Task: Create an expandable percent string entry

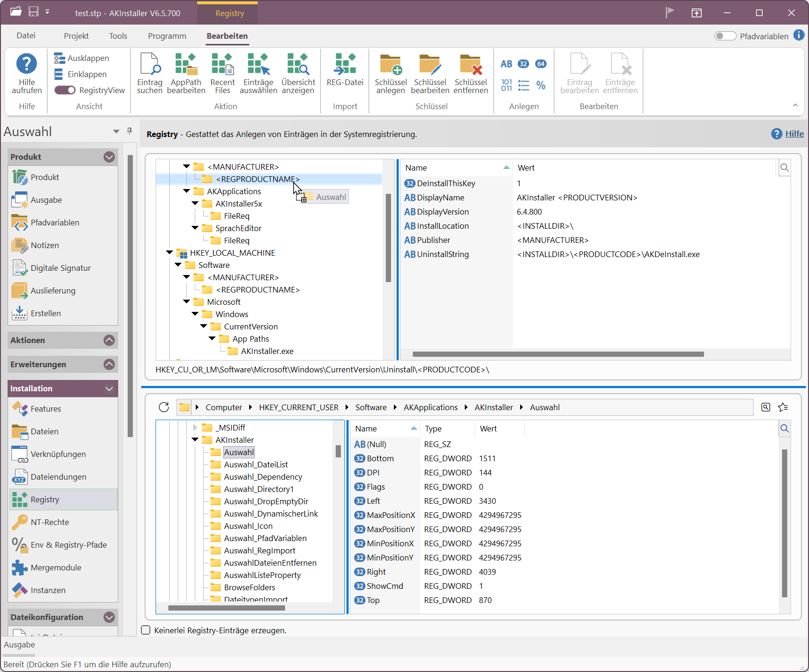Action: click(541, 85)
